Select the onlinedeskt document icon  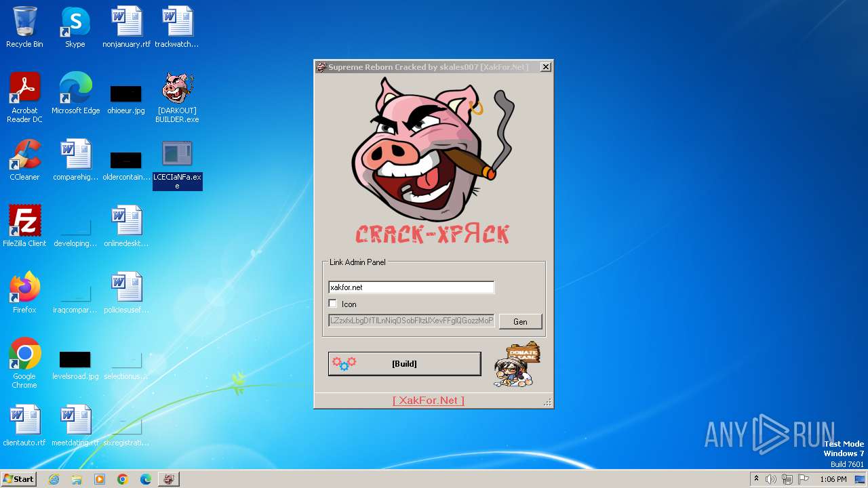click(x=126, y=226)
